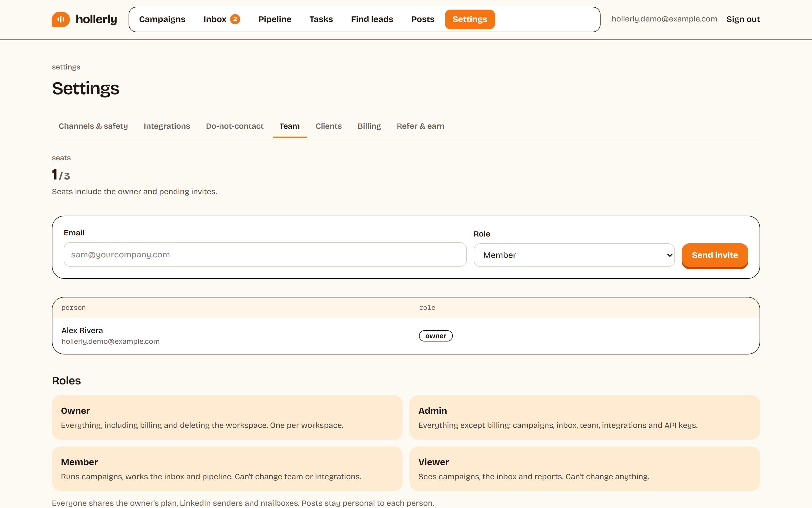Image resolution: width=812 pixels, height=508 pixels.
Task: Click the Admin role description card
Action: [x=584, y=417]
